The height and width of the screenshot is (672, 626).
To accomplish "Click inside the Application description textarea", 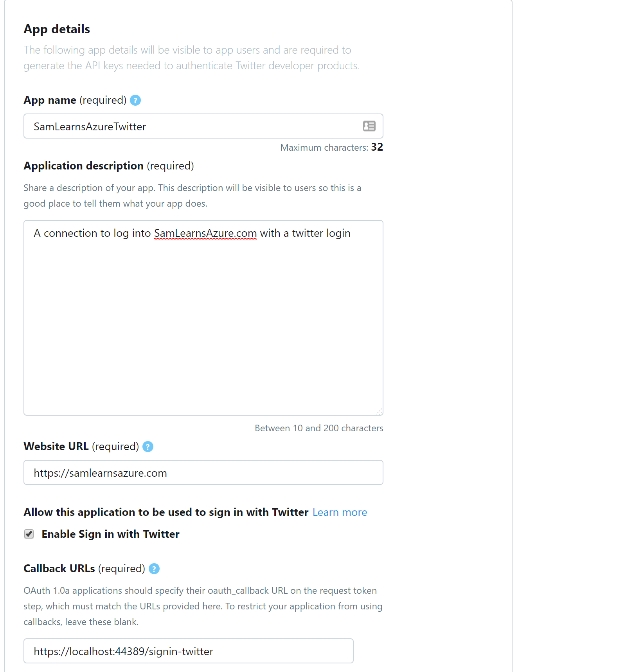I will click(x=203, y=318).
